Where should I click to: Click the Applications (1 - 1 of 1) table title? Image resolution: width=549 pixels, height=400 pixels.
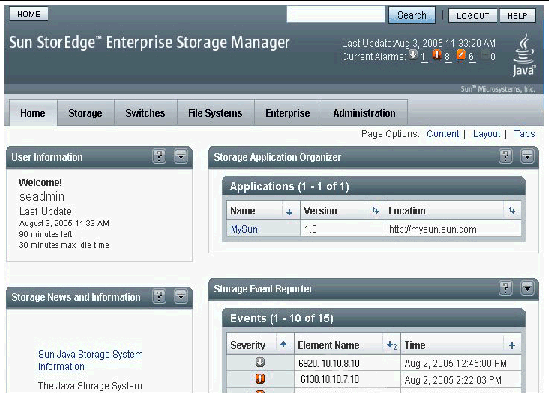(289, 186)
